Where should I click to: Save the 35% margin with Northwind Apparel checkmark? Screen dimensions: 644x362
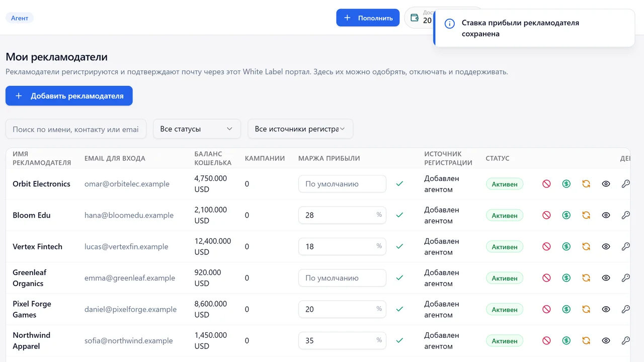tap(399, 341)
